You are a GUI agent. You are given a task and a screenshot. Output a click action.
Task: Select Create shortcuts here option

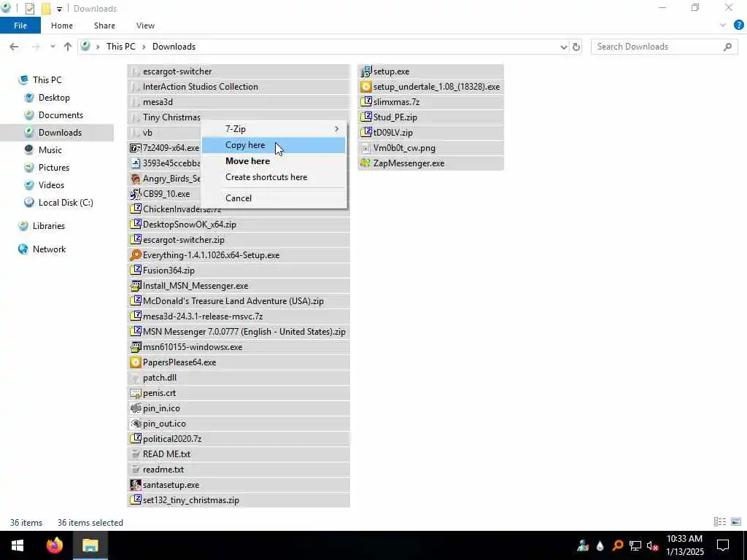pyautogui.click(x=274, y=177)
